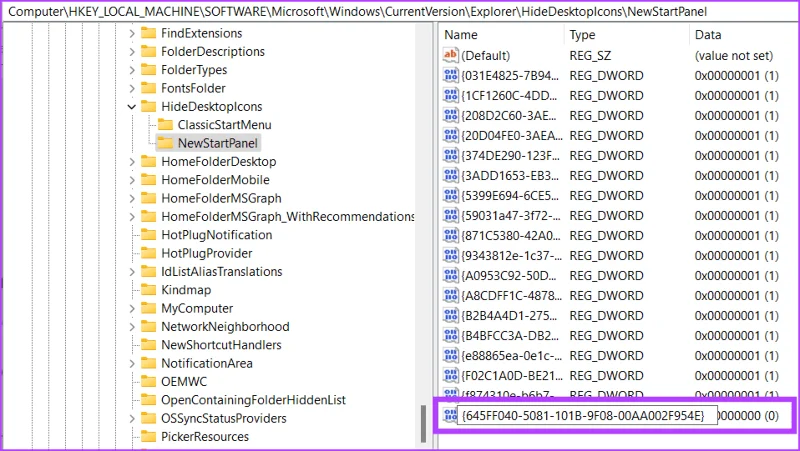Expand the IdListAliasTranslations key
Image resolution: width=800 pixels, height=451 pixels.
132,271
